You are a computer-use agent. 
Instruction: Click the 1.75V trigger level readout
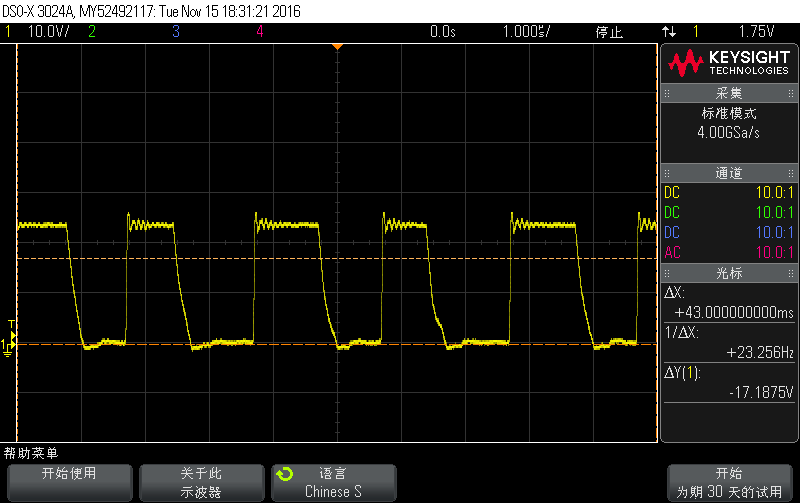pyautogui.click(x=757, y=32)
